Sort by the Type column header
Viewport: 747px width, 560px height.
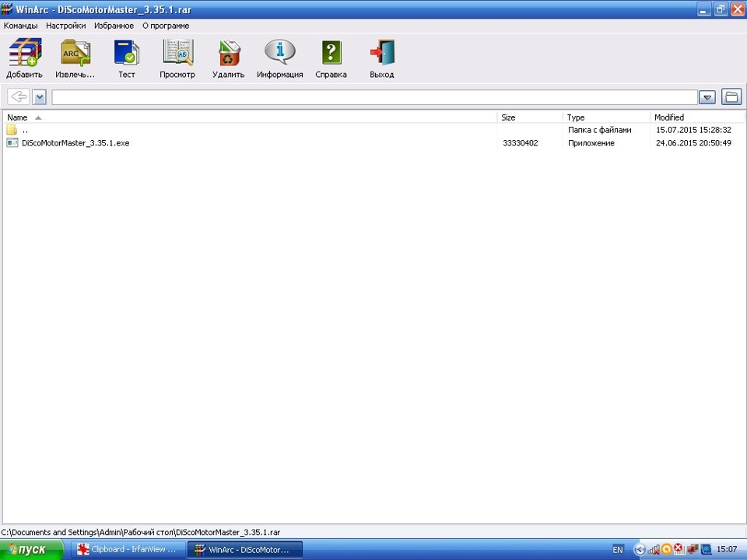[x=606, y=117]
